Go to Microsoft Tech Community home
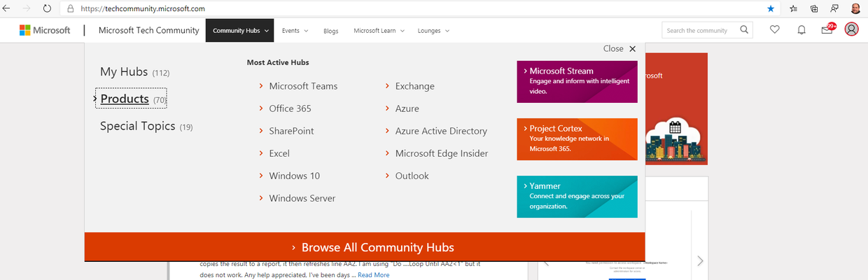 (148, 31)
